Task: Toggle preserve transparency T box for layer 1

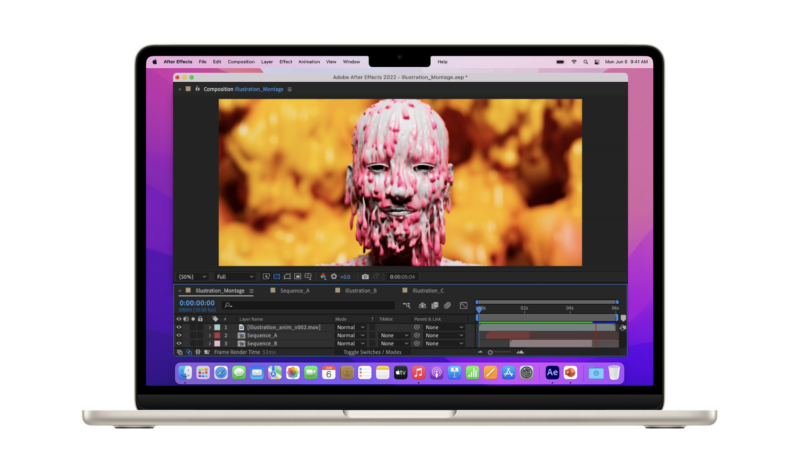Action: click(372, 327)
